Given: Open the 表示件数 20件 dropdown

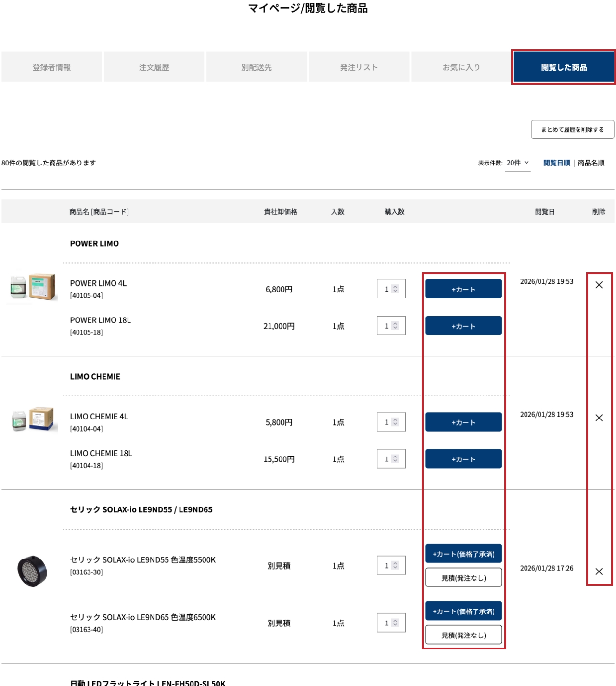Looking at the screenshot, I should (517, 163).
